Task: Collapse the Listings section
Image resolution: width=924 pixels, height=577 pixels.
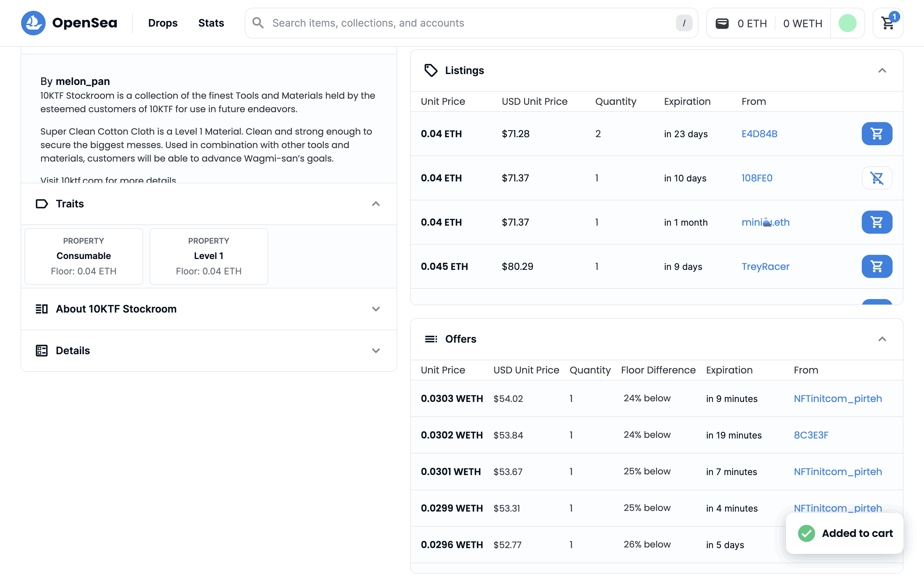Action: point(882,71)
